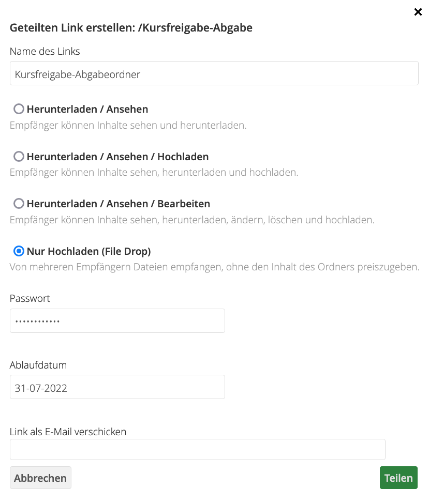Screen dimensions: 429x504
Task: Select the Ablaufdatum date field
Action: point(117,387)
